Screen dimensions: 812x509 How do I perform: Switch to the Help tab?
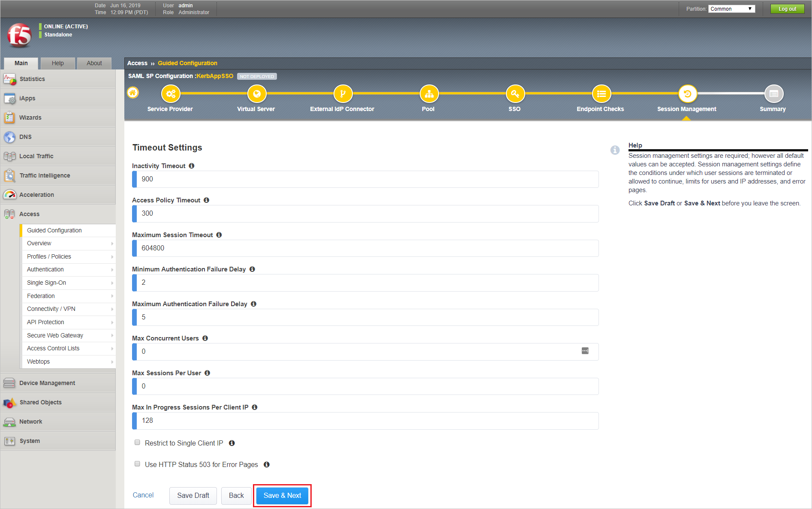[58, 63]
